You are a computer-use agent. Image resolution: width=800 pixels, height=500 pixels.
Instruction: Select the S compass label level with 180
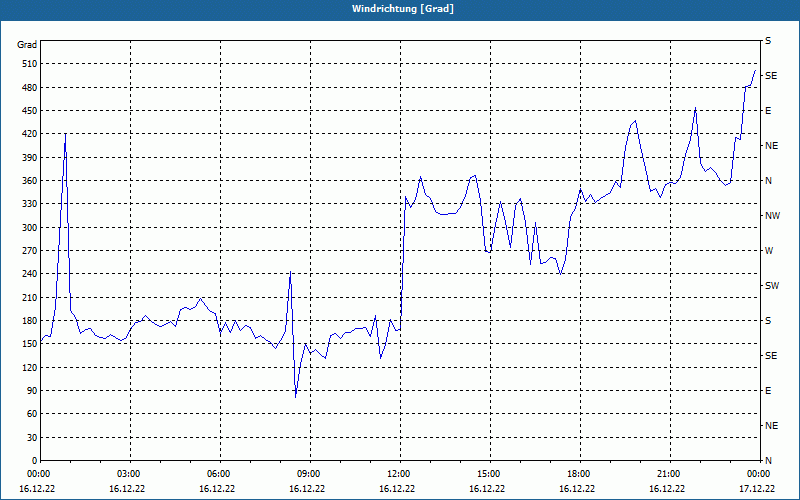[768, 321]
